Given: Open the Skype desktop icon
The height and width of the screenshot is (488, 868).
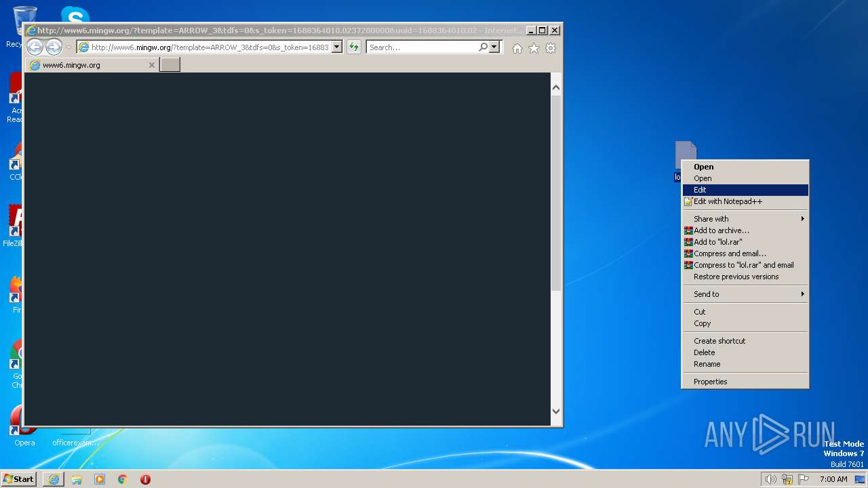Looking at the screenshot, I should coord(75,14).
